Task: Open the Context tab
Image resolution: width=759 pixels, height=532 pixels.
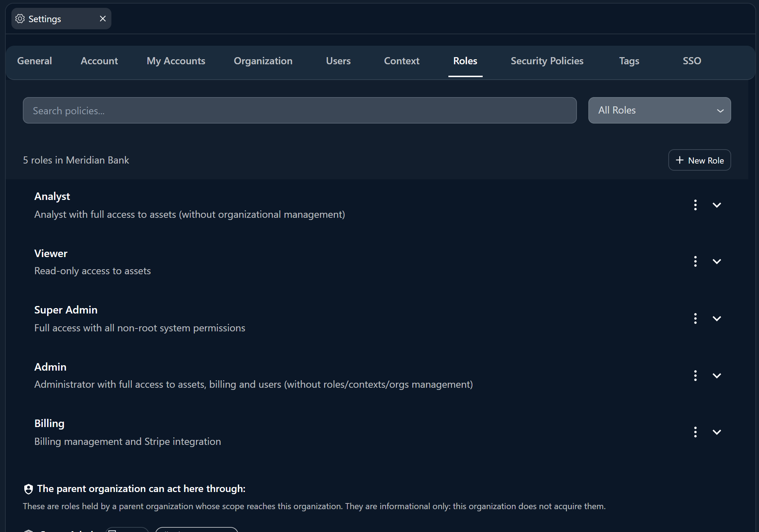Action: (402, 61)
